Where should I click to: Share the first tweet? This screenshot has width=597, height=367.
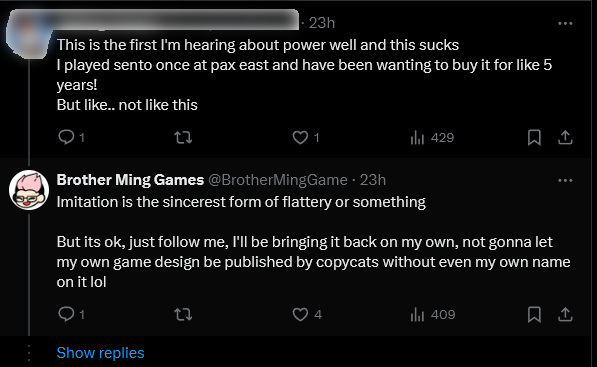(565, 137)
